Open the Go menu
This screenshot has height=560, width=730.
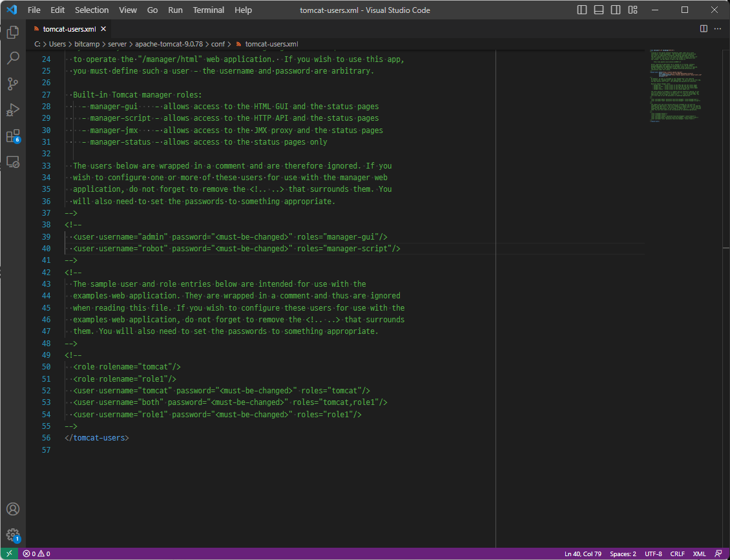point(152,10)
